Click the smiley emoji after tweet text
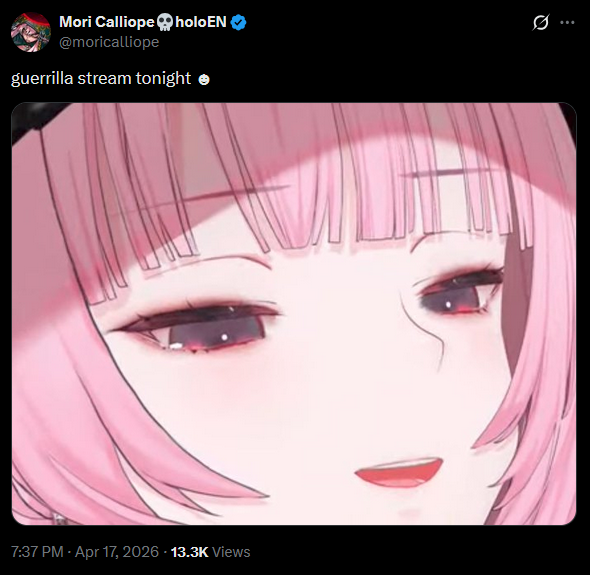The image size is (590, 575). point(204,80)
